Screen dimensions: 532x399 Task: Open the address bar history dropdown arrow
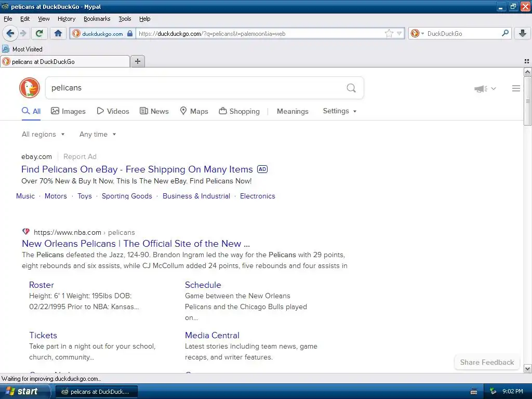pos(400,33)
